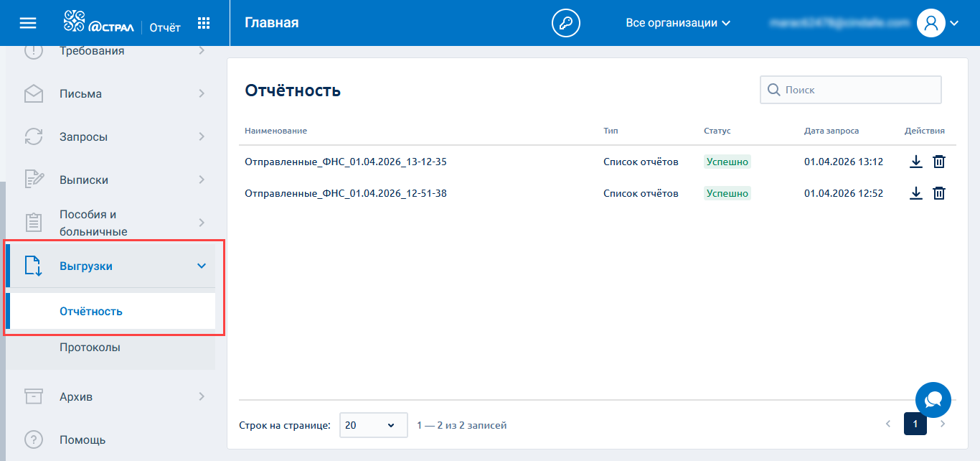Delete the 13-12-35 report export
The width and height of the screenshot is (980, 461).
[939, 162]
